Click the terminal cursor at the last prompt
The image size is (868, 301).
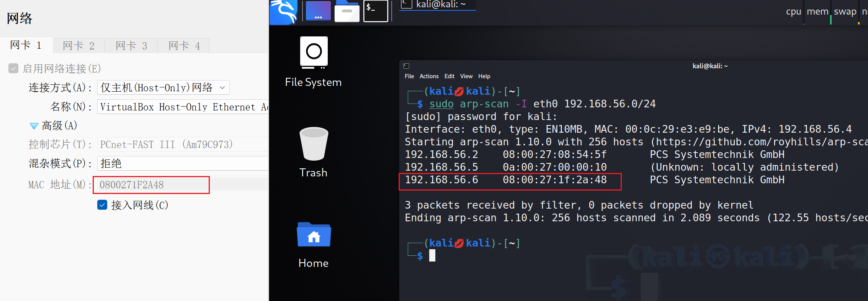pyautogui.click(x=432, y=255)
